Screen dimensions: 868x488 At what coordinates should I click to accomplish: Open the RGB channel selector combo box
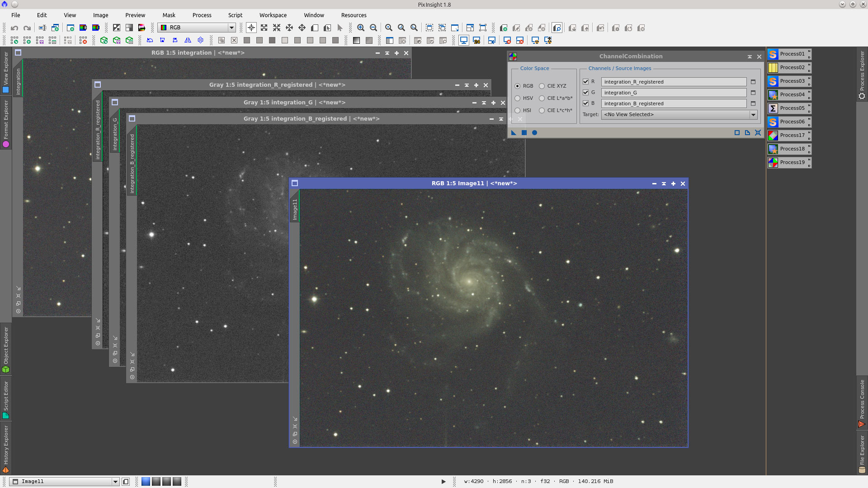[x=231, y=28]
